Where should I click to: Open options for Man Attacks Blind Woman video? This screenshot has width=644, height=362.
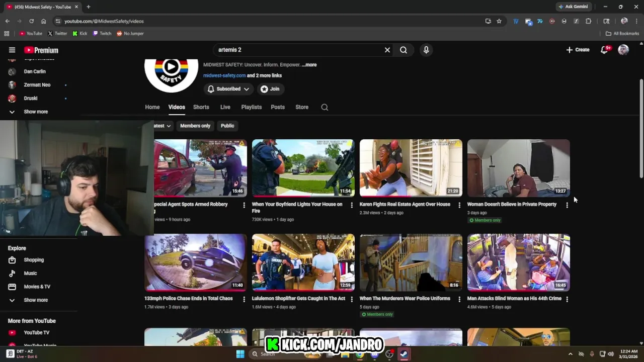click(567, 299)
